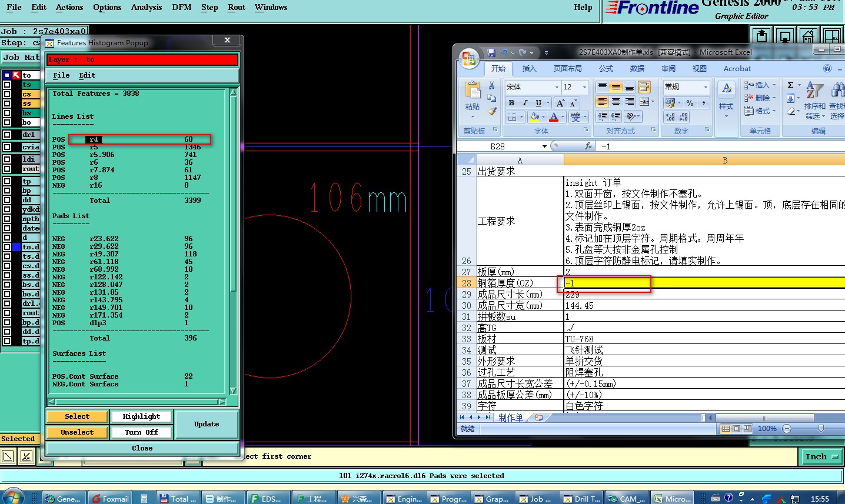
Task: Toggle the checkbox for layer drl
Action: pos(7,135)
